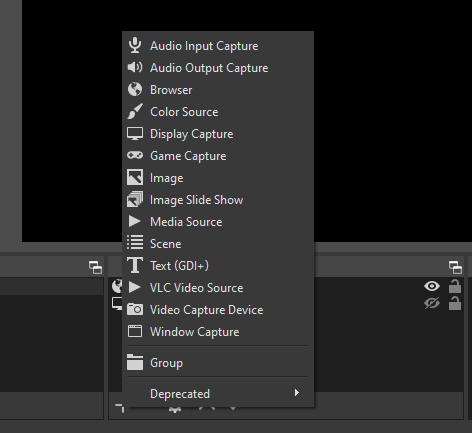This screenshot has height=433, width=472.
Task: Undock the Scenes panel with its float icon
Action: tap(95, 267)
